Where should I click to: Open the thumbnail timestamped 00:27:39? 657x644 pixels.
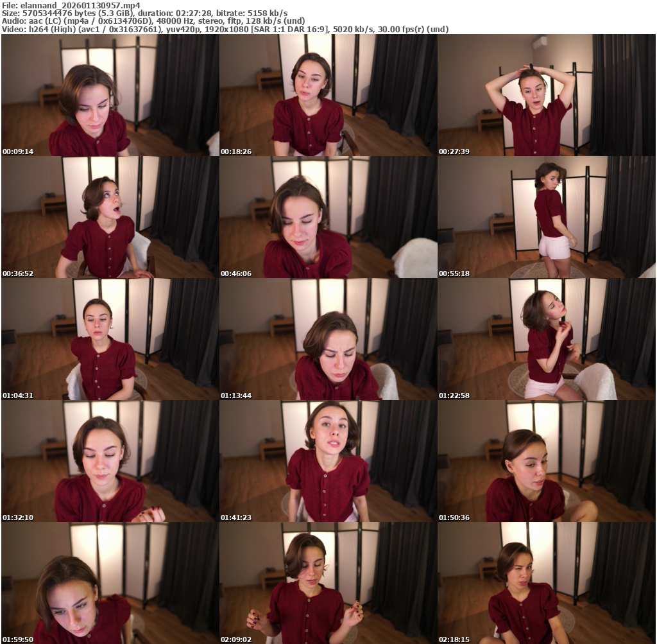tap(547, 95)
